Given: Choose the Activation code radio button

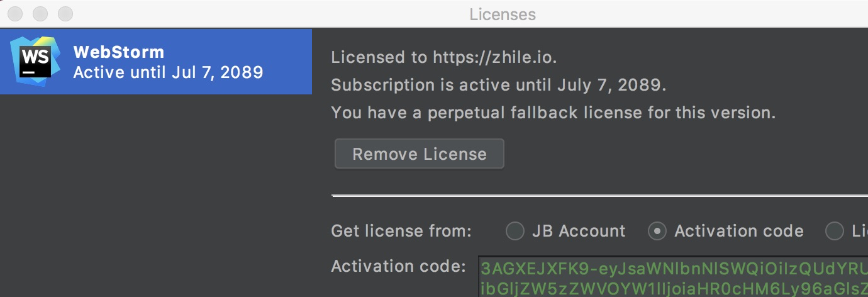Looking at the screenshot, I should coord(657,231).
